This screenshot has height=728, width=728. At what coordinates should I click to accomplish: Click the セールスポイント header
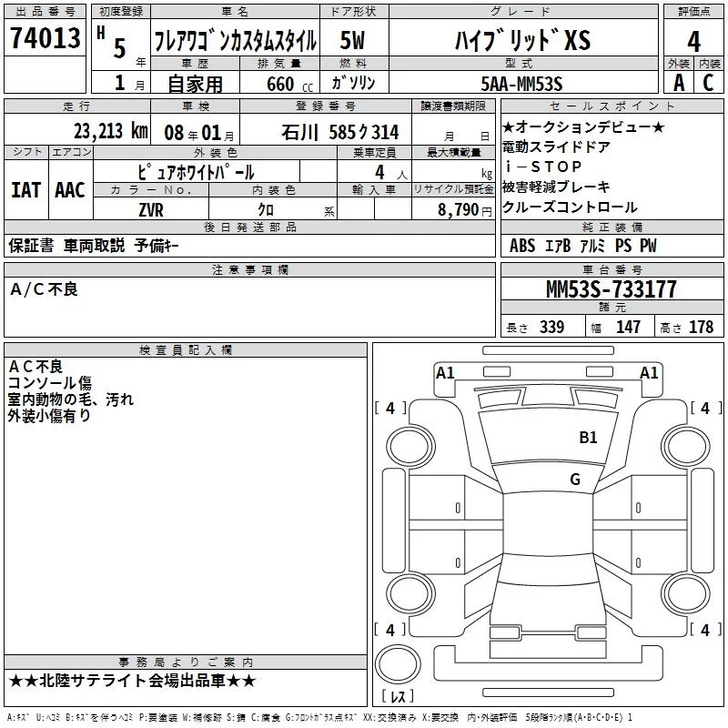click(x=612, y=106)
